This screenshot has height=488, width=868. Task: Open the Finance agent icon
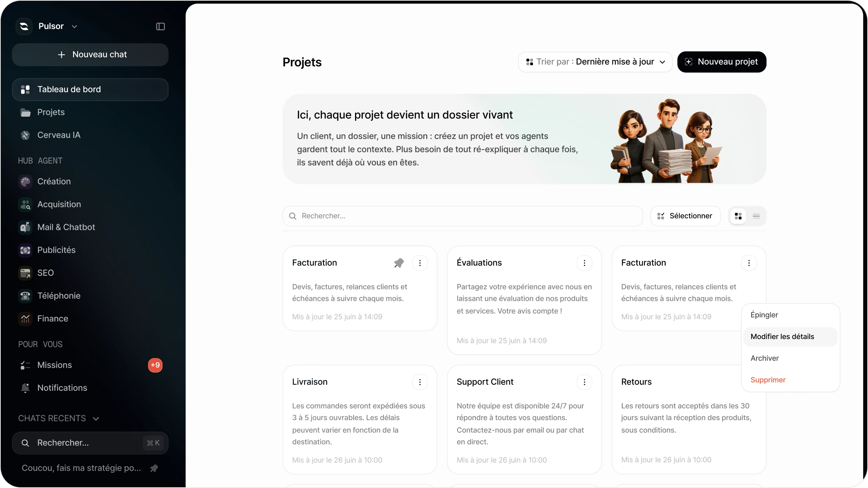click(25, 319)
